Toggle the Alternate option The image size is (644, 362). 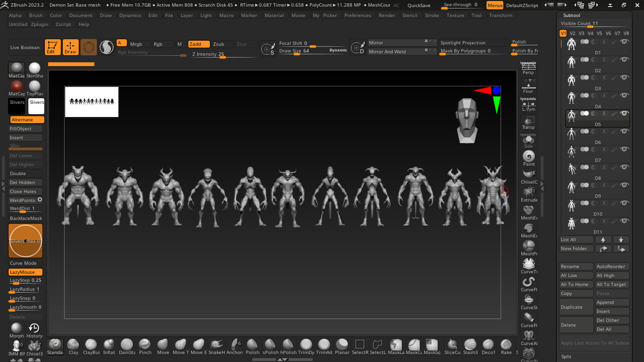pyautogui.click(x=27, y=120)
